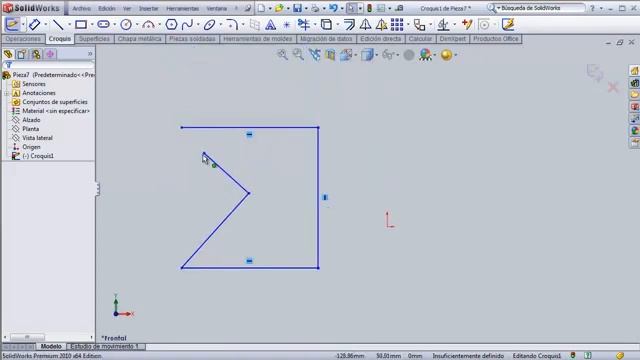Click the Section View icon
The image size is (640, 360).
point(331,55)
